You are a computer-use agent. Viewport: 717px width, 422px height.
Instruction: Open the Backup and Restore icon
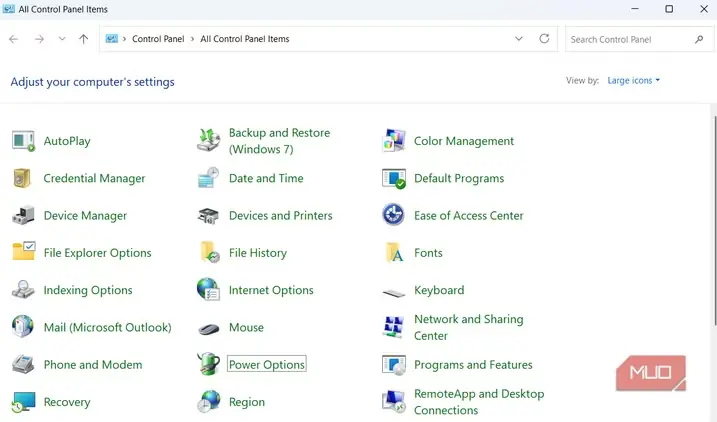[209, 140]
